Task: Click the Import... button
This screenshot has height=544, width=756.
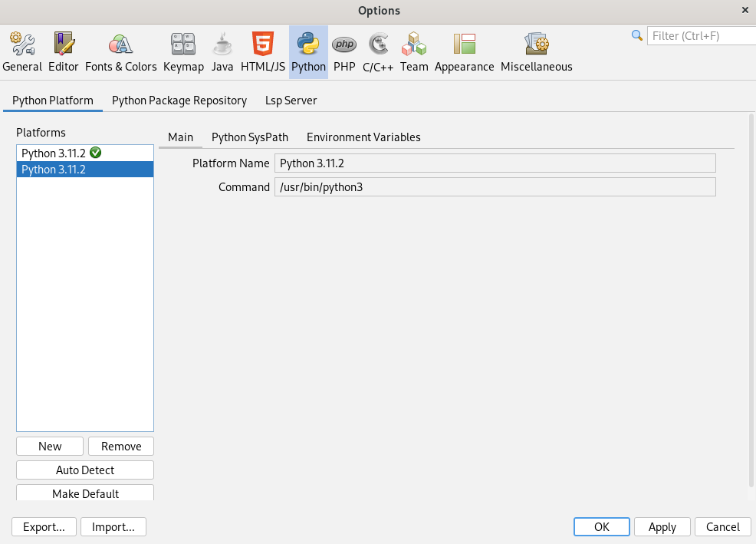Action: click(x=113, y=526)
